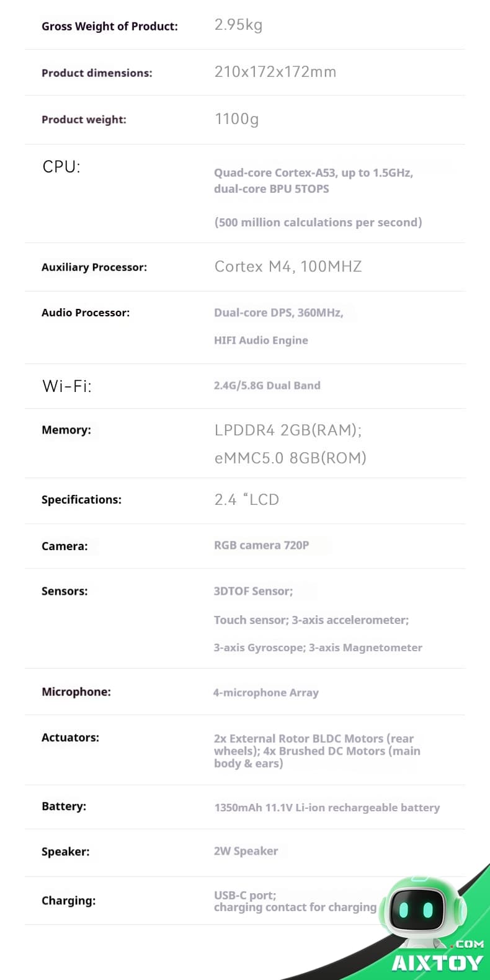
Task: Click the Product weight 1100g value
Action: (x=237, y=119)
